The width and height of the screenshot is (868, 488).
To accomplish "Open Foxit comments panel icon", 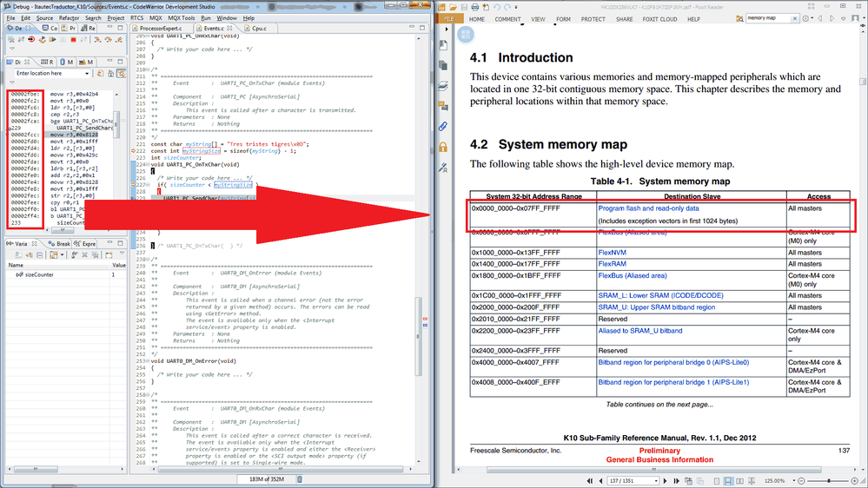I will pyautogui.click(x=443, y=106).
